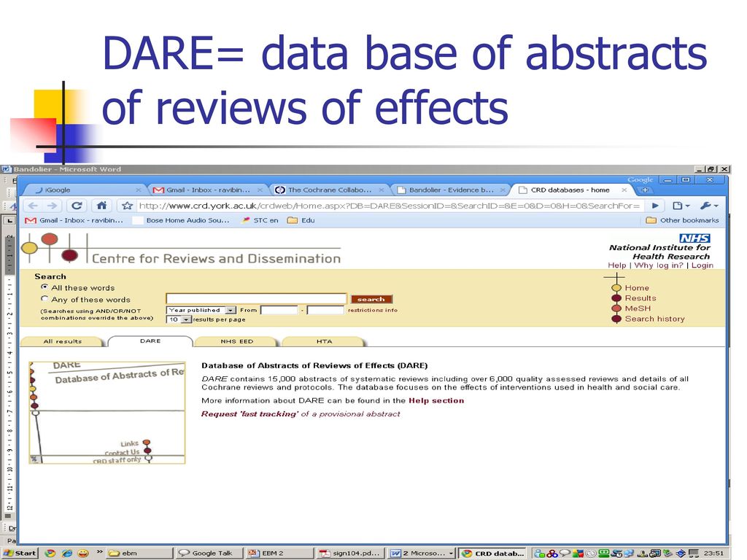
Task: Switch to the All results tab
Action: point(63,341)
